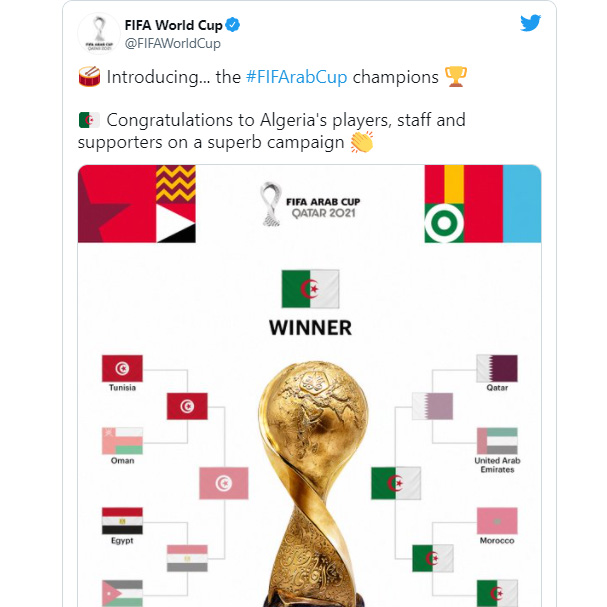Open the FIFA World Cup profile avatar
This screenshot has height=607, width=607.
[x=97, y=33]
